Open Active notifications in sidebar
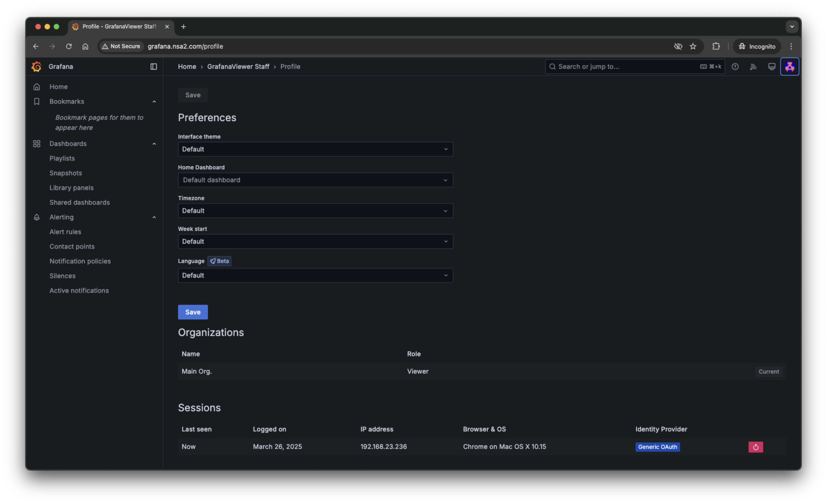The width and height of the screenshot is (827, 504). [79, 291]
